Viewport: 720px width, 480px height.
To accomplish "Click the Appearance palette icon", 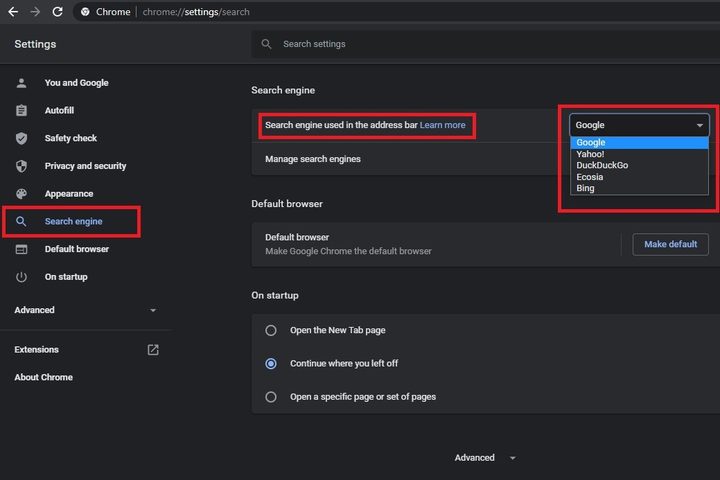I will click(21, 194).
